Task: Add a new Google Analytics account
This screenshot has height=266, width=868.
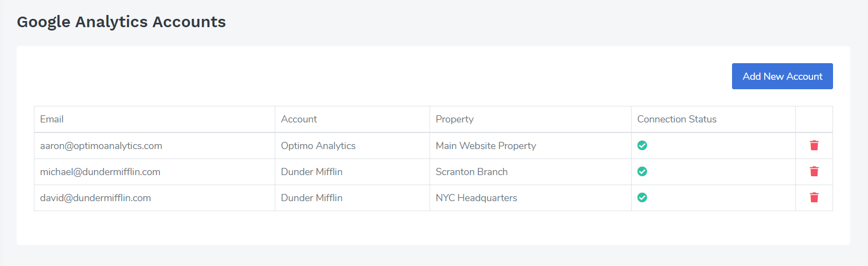Action: (x=783, y=76)
